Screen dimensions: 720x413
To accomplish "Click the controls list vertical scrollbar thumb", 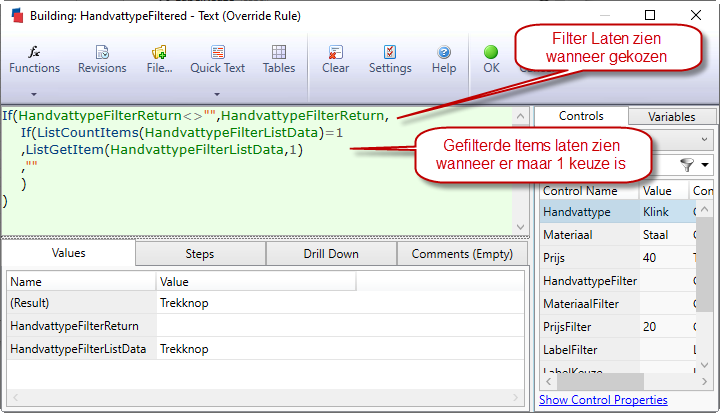I will click(704, 265).
